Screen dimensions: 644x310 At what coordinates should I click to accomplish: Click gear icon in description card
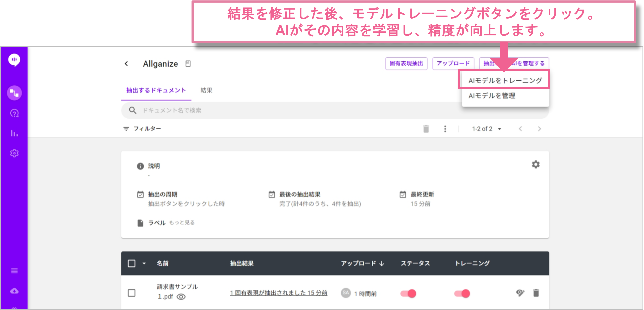(x=536, y=165)
